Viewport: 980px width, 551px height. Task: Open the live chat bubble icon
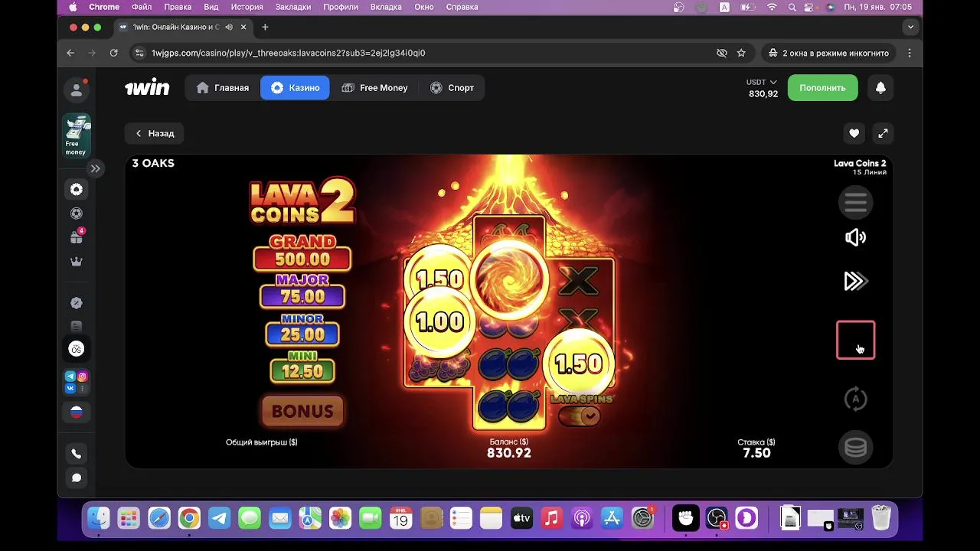coord(77,478)
